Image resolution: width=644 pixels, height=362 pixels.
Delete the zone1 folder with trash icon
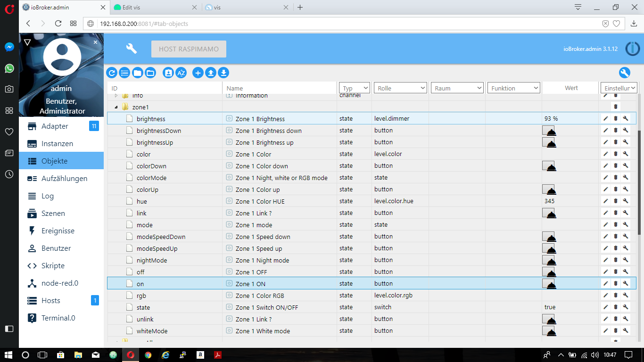click(616, 107)
